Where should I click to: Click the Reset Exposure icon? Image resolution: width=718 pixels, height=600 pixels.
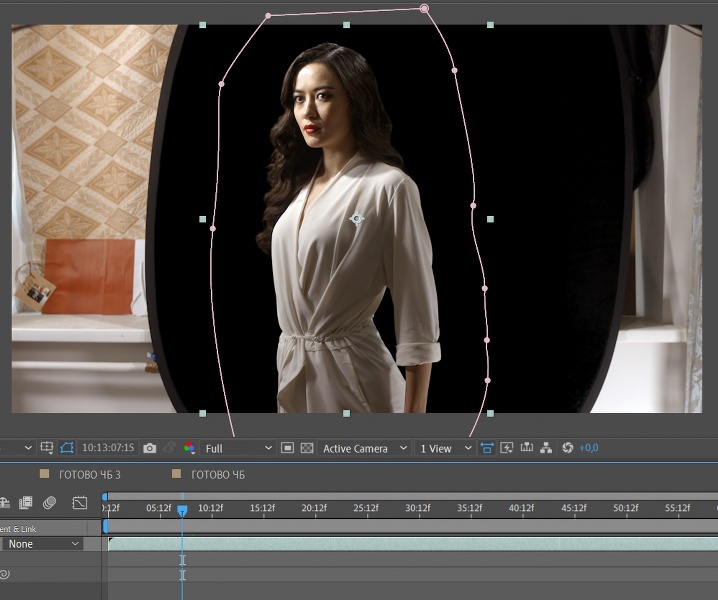tap(567, 448)
